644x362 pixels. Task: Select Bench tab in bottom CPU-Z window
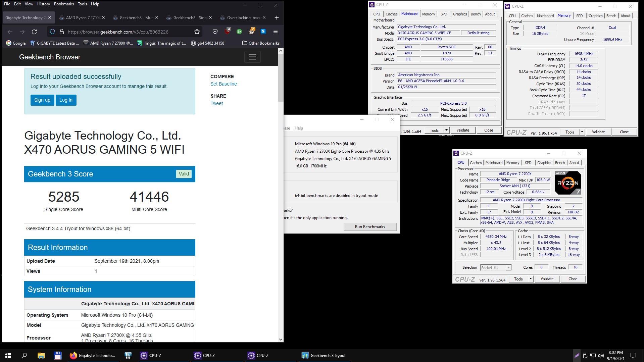(x=560, y=163)
